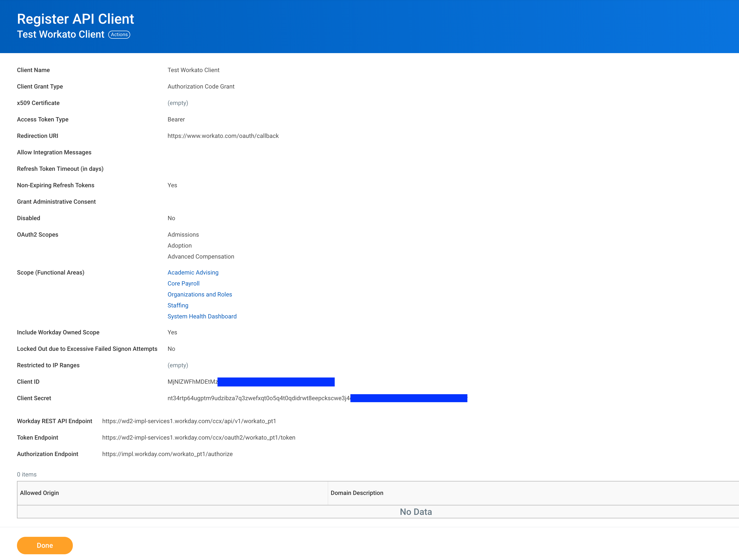Image resolution: width=739 pixels, height=560 pixels.
Task: Click the Bearer access token type value
Action: pyautogui.click(x=176, y=119)
